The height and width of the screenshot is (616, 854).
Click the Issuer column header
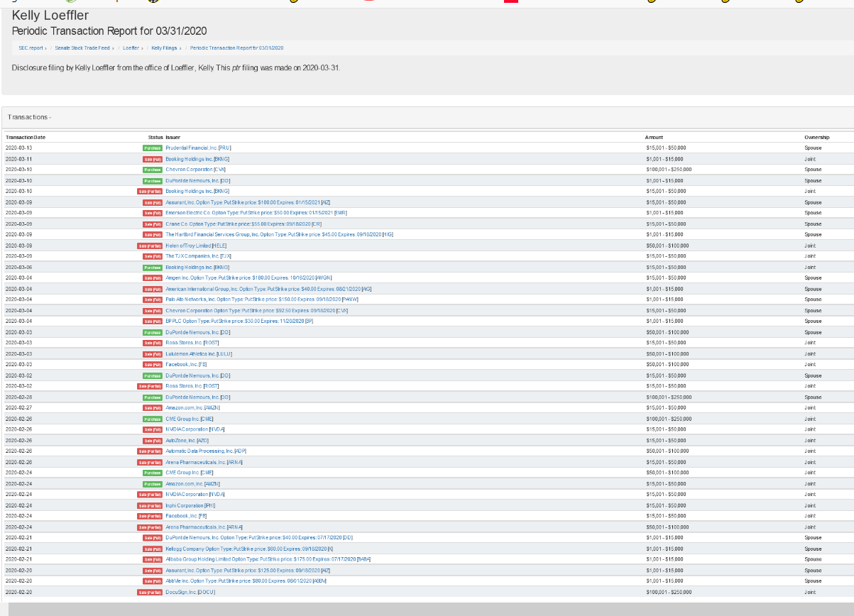(173, 137)
